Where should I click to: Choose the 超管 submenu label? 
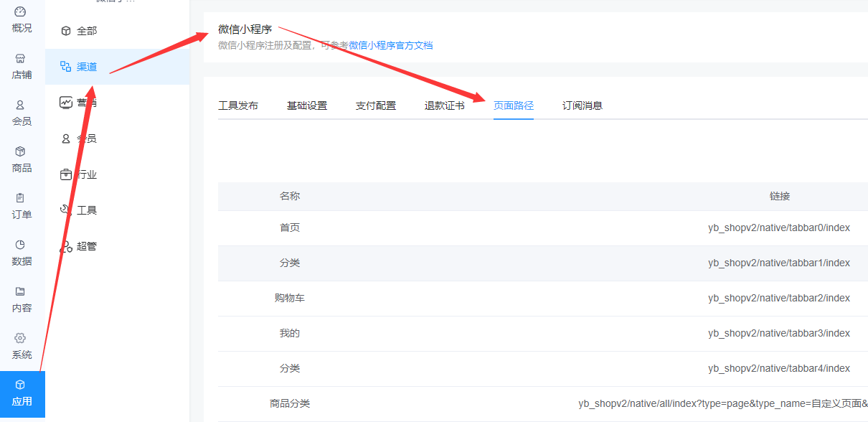point(87,246)
